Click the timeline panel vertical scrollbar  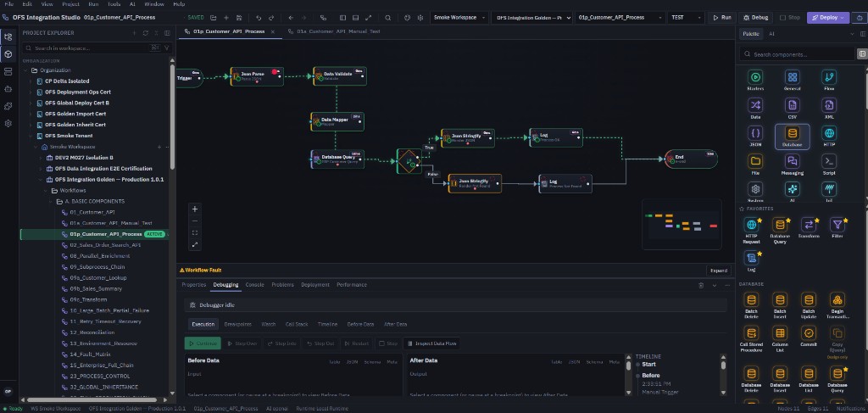click(724, 365)
